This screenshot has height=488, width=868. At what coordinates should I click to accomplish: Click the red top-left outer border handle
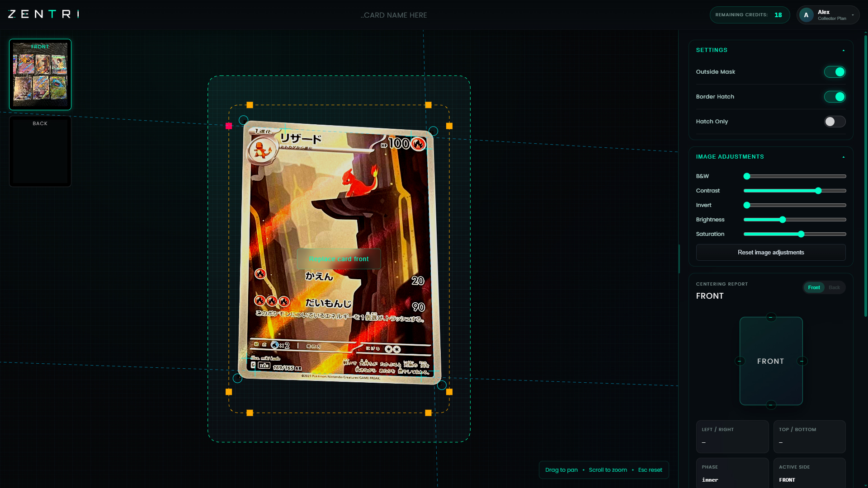(x=229, y=126)
